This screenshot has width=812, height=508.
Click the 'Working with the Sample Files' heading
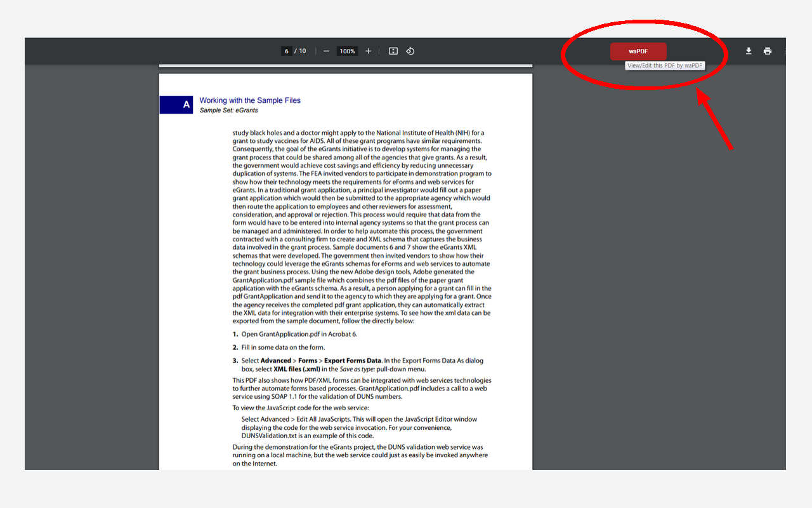250,100
